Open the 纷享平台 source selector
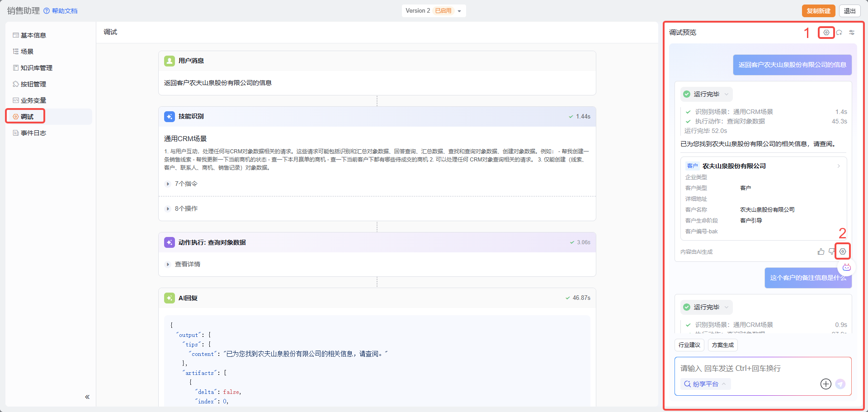Viewport: 868px width, 412px height. click(705, 384)
